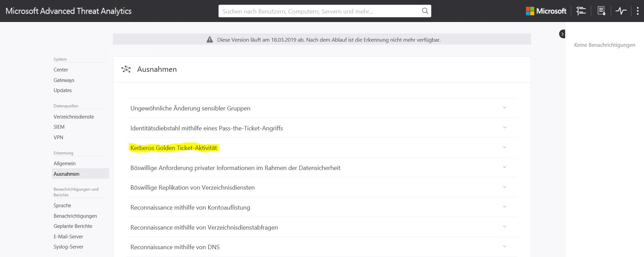Open Center in the System menu
644x257 pixels.
coord(61,70)
